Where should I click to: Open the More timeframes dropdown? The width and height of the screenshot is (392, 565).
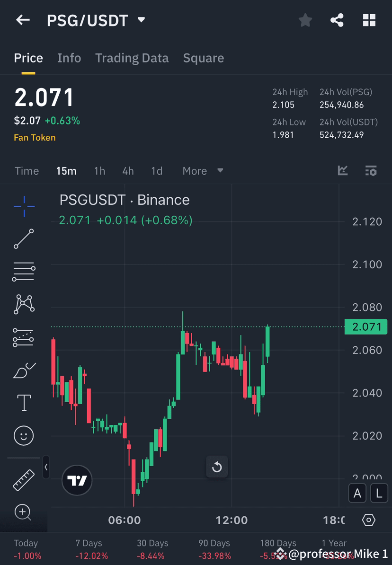click(x=201, y=171)
